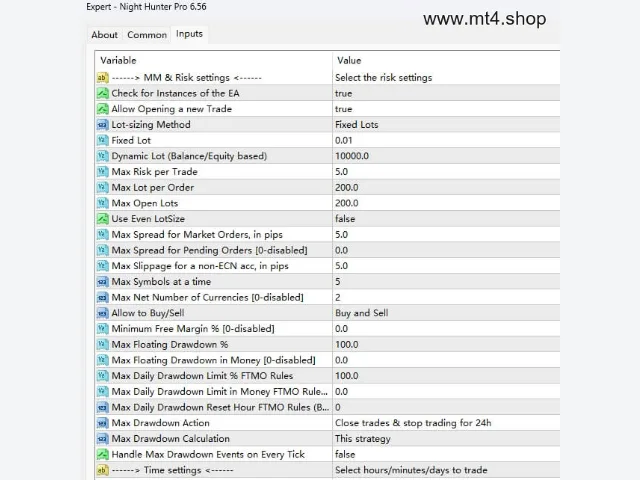
Task: Select the Inputs tab
Action: click(189, 34)
